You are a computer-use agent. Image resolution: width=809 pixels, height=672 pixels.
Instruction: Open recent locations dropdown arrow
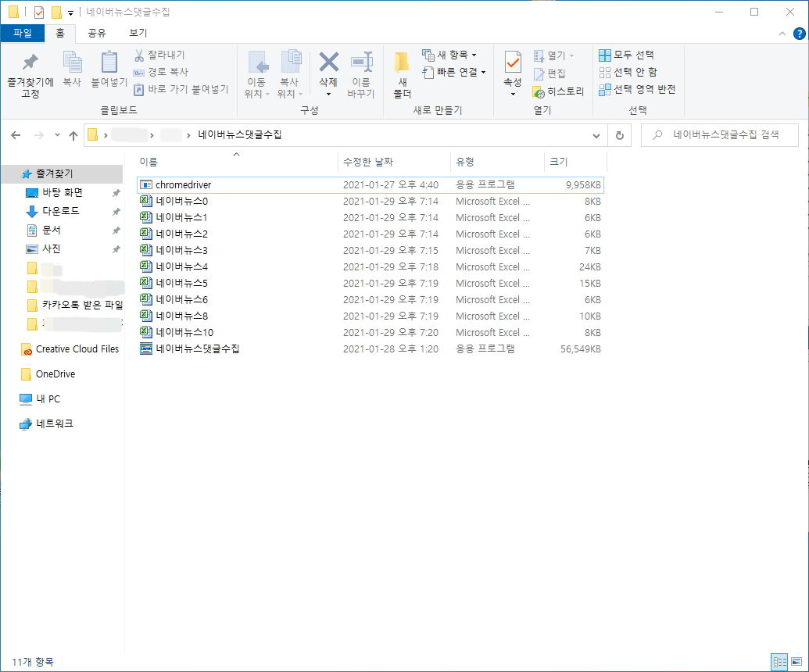(x=57, y=135)
